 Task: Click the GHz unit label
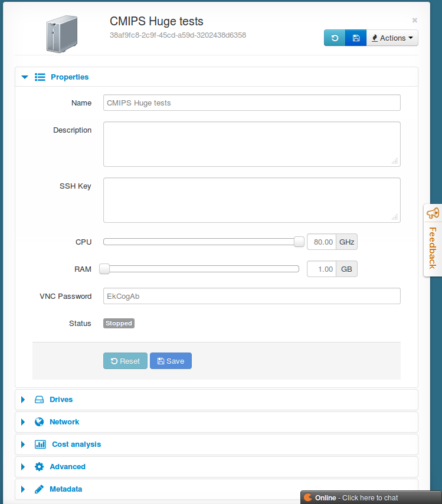tap(347, 242)
